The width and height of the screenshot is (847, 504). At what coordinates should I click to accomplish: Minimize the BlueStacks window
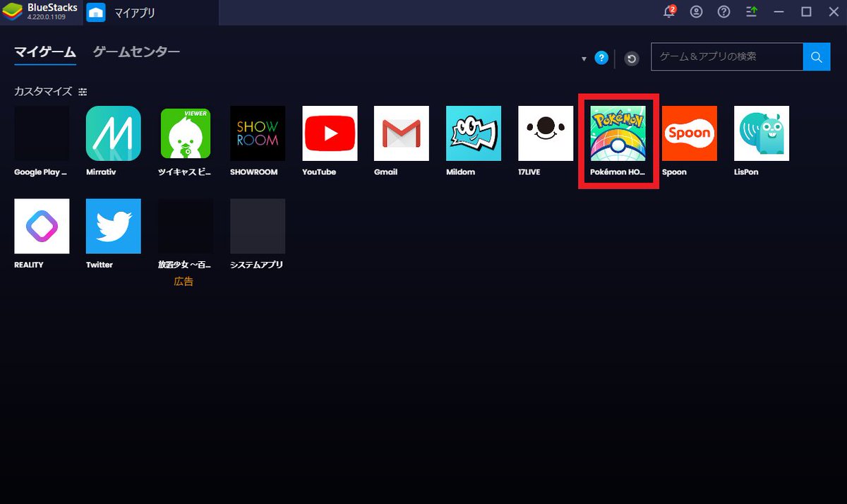coord(779,12)
